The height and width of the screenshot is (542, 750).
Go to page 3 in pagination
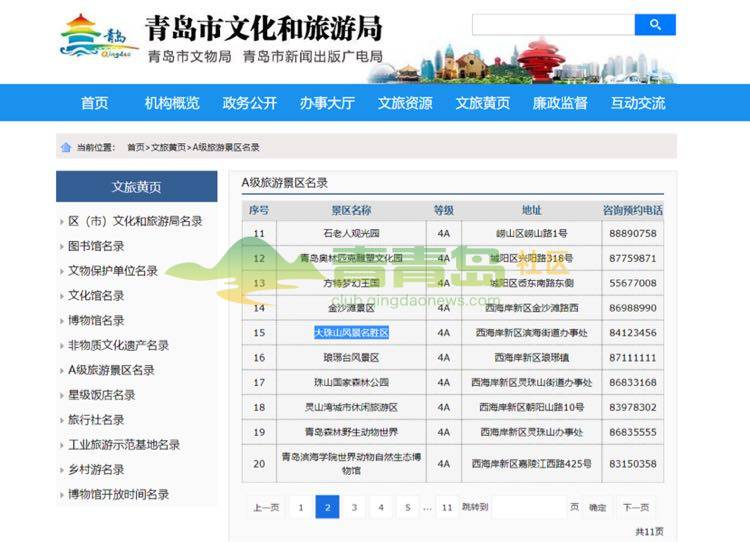354,507
